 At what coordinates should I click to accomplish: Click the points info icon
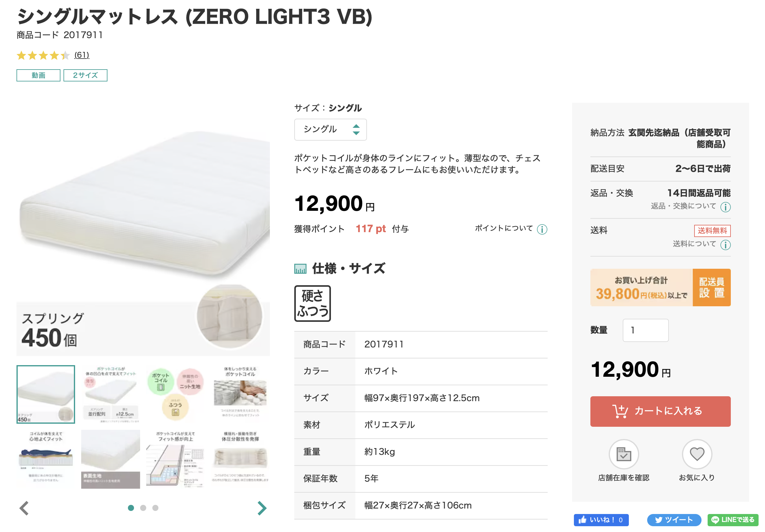pyautogui.click(x=542, y=229)
